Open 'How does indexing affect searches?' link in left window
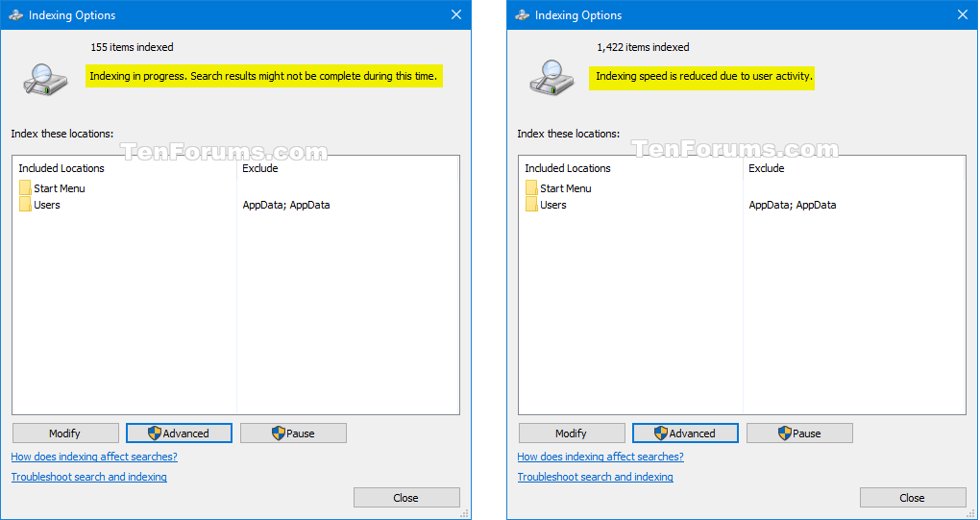980x520 pixels. click(94, 457)
